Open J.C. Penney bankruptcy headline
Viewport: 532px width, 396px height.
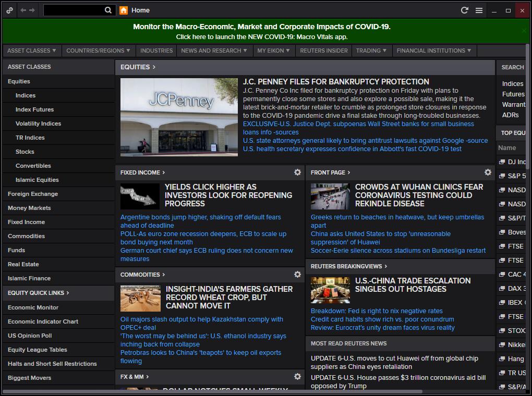click(x=336, y=82)
